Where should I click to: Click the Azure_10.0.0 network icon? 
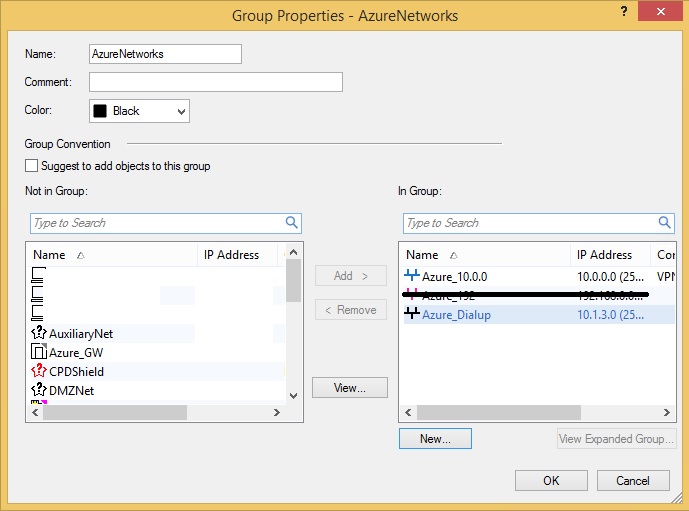pyautogui.click(x=412, y=275)
